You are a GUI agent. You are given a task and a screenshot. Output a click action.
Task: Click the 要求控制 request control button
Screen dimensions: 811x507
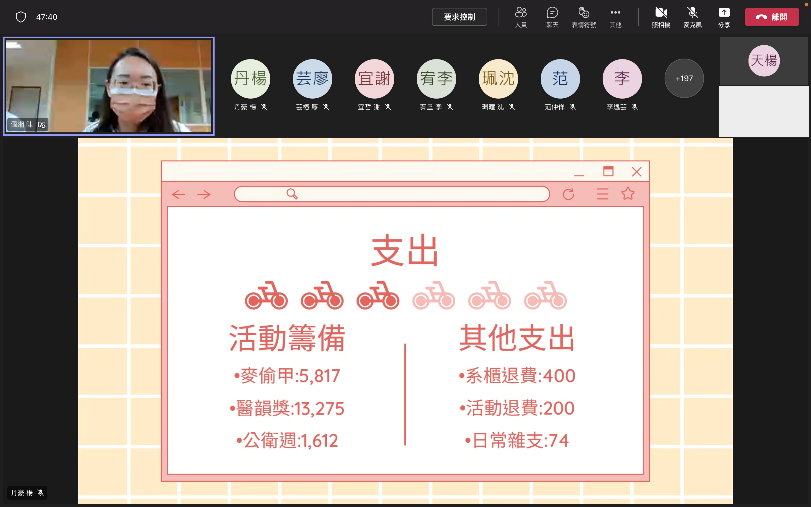pyautogui.click(x=460, y=16)
